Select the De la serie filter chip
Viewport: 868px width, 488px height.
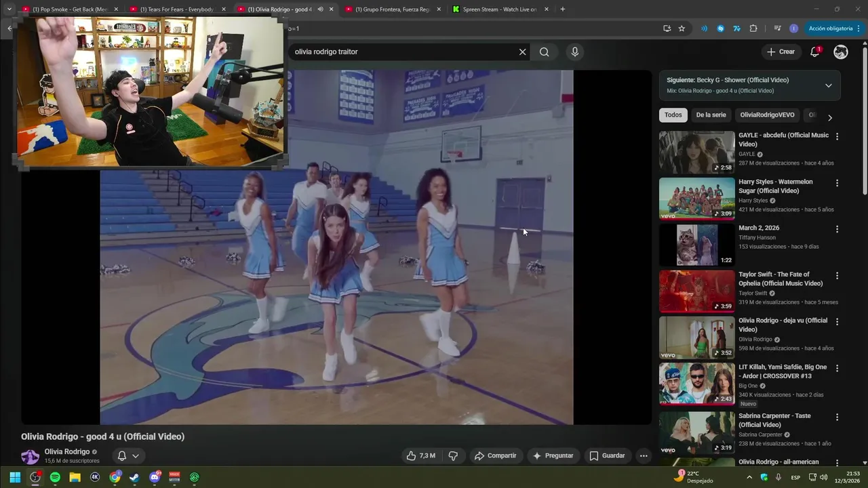[711, 115]
